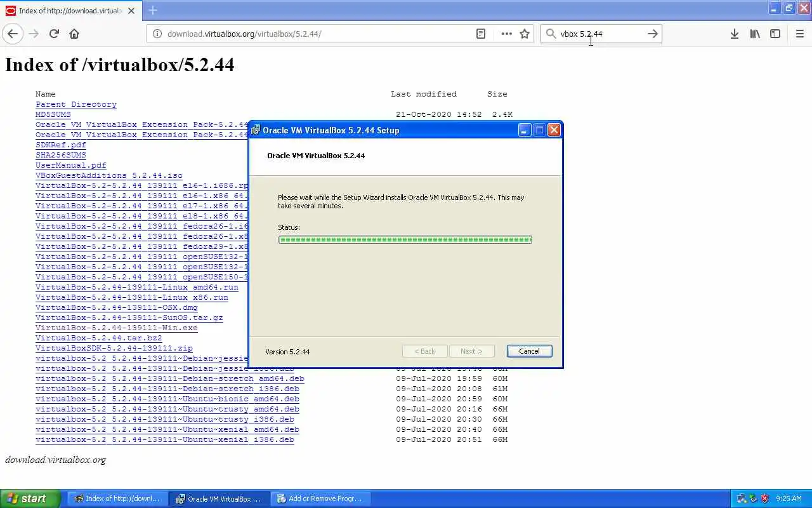Download VirtualBox-5.2.44-139111-OSX.dmg
The image size is (812, 508).
click(x=117, y=307)
